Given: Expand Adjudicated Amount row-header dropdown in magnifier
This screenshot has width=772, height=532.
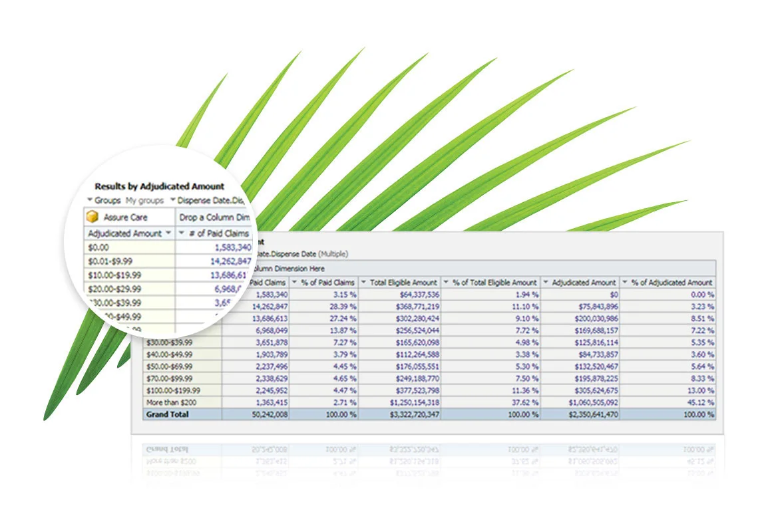Looking at the screenshot, I should point(168,233).
